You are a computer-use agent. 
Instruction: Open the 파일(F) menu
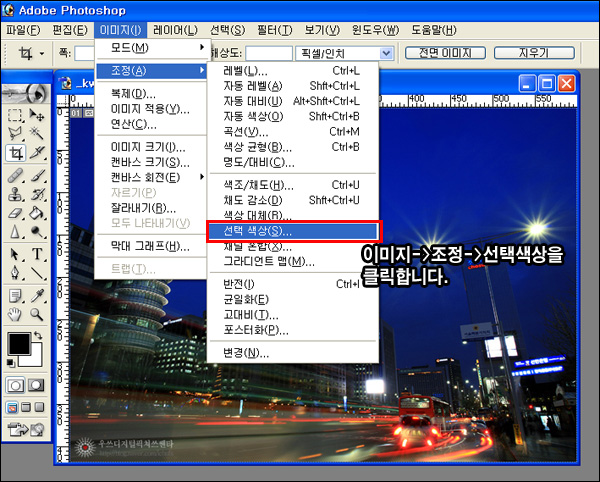pos(23,30)
